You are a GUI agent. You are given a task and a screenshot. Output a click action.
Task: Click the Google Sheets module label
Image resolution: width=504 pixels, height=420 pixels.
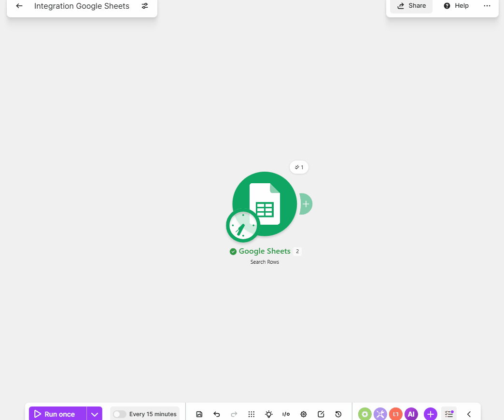click(264, 251)
